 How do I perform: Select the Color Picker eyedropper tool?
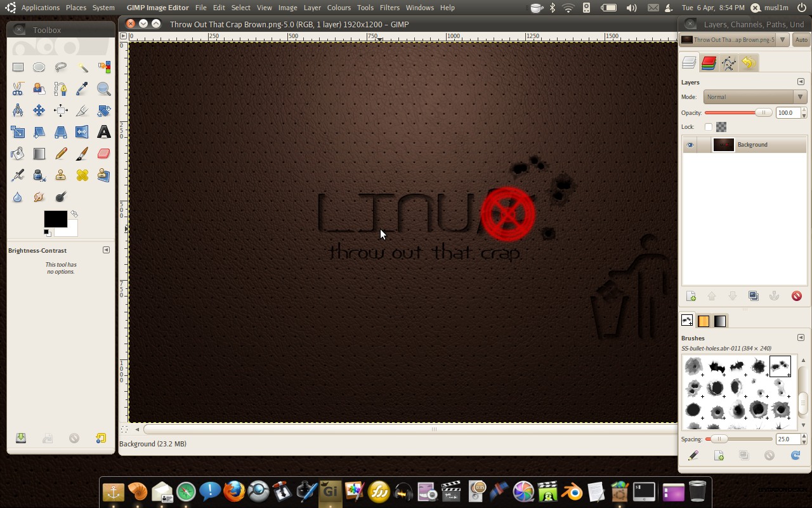pos(82,88)
